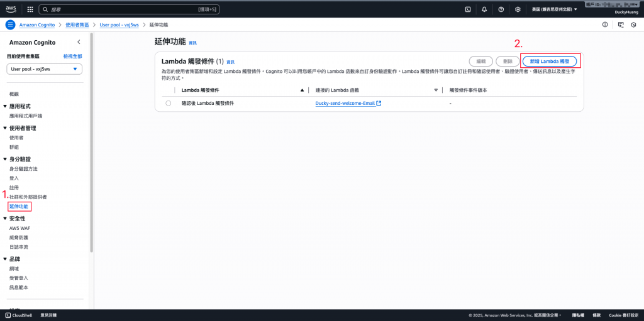Open 意見回饋 in footer
The height and width of the screenshot is (321, 644).
48,315
